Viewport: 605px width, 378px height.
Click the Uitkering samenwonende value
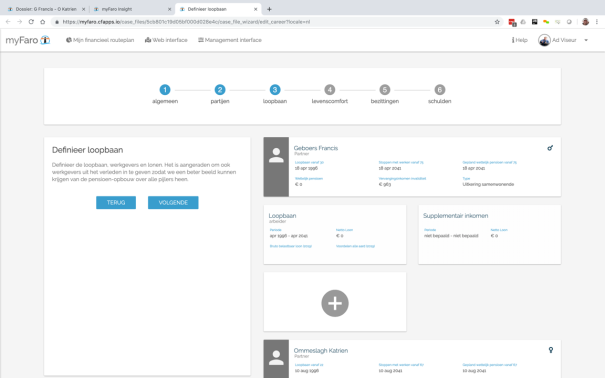488,184
